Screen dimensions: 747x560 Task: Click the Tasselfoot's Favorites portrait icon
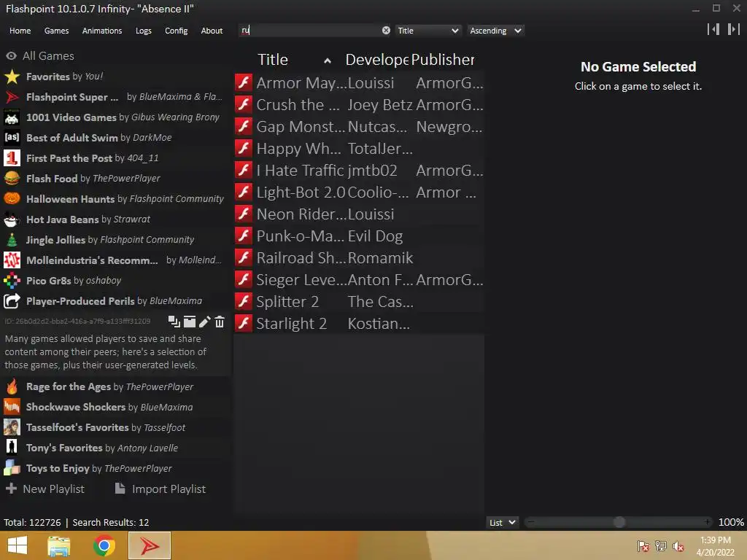click(x=12, y=427)
